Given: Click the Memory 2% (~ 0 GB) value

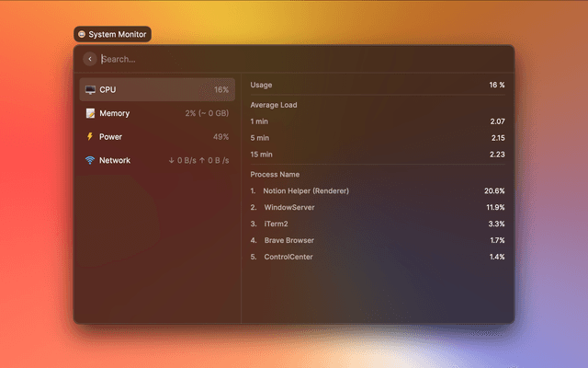Looking at the screenshot, I should (x=207, y=113).
